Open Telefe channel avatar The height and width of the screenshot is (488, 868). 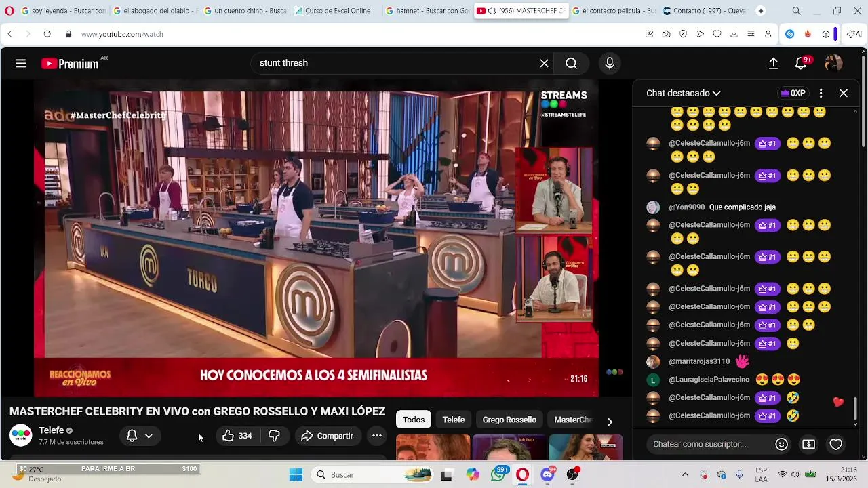(x=21, y=435)
